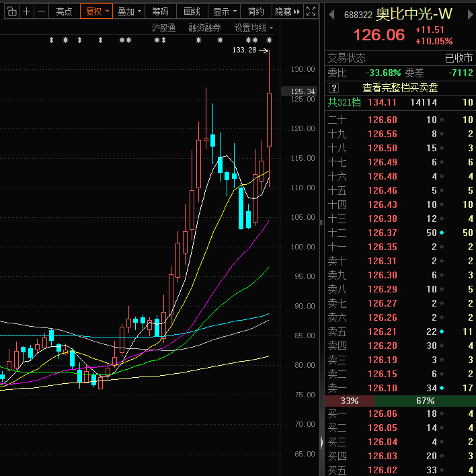Click the 125.34 price marker on the axis
Viewport: 476px width, 476px height.
point(299,91)
